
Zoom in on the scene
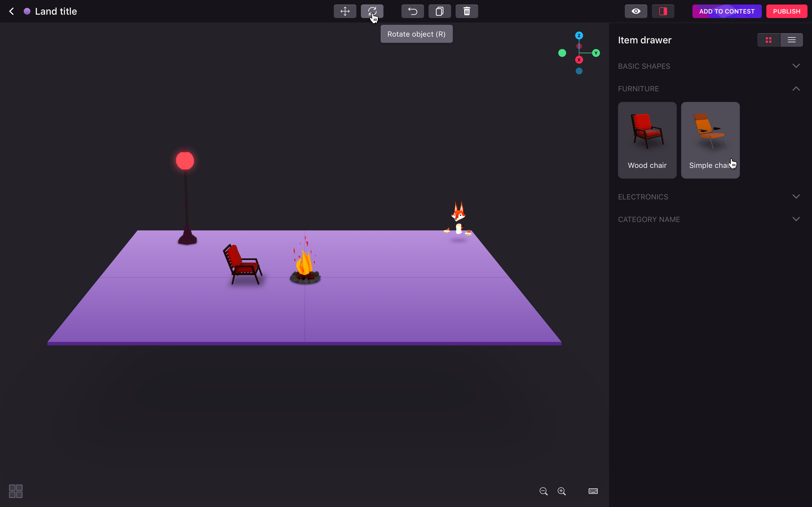pos(562,491)
